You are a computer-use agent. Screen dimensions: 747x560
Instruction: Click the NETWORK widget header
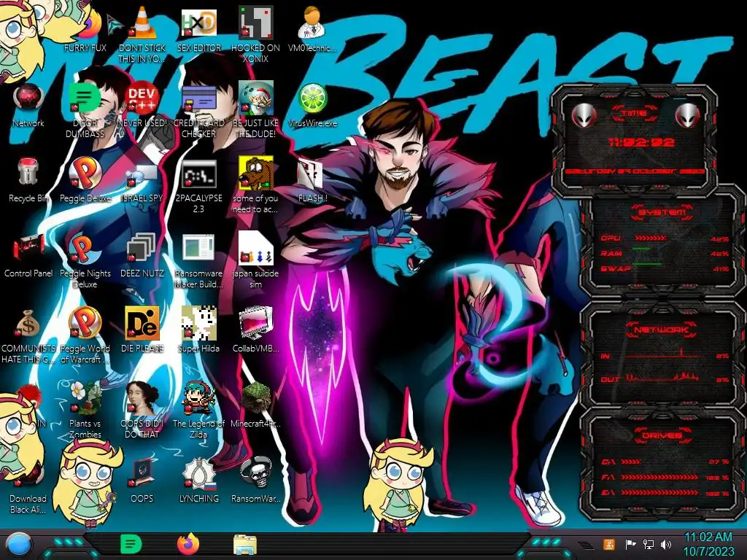click(661, 329)
